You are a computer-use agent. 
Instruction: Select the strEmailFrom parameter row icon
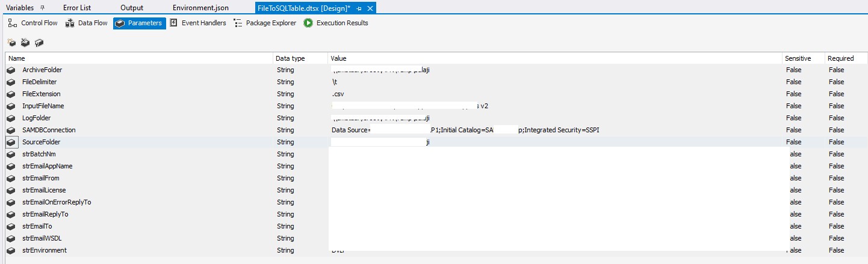[x=11, y=178]
